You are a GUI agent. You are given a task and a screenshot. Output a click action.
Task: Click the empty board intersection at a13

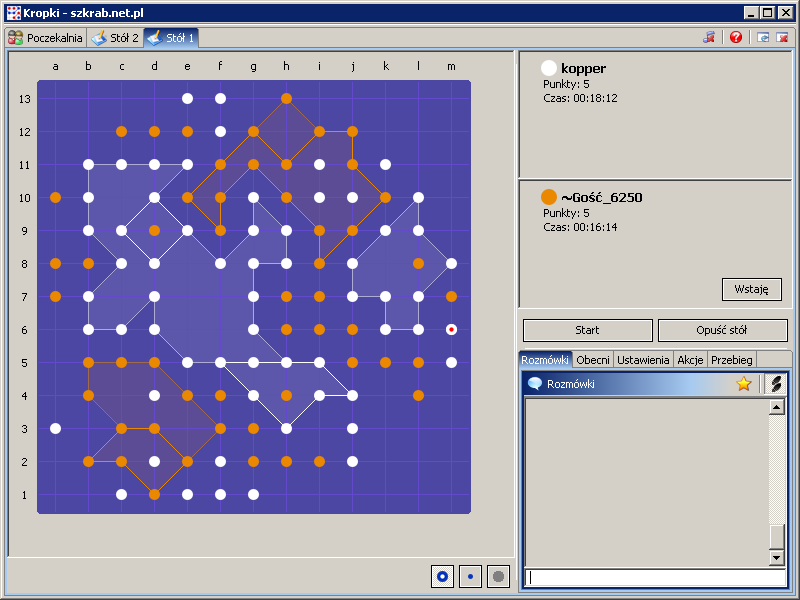pyautogui.click(x=56, y=98)
